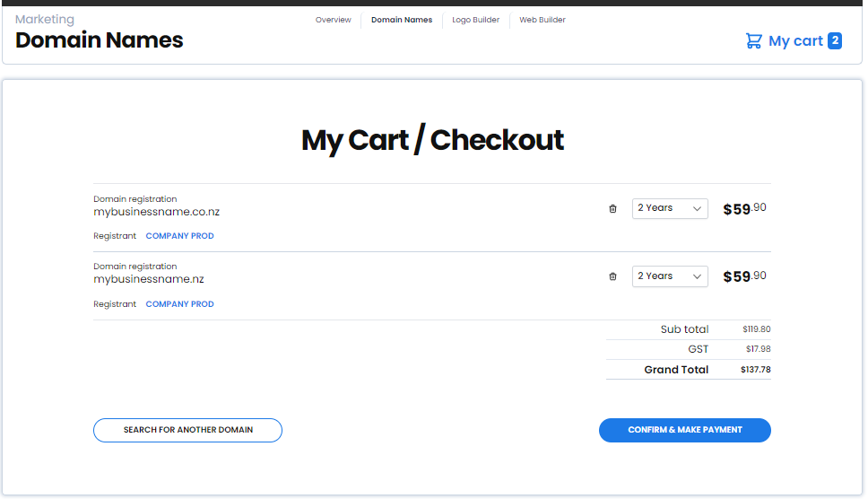Delete mybusinessname.co.nz with trash icon
This screenshot has height=499, width=868.
[612, 209]
